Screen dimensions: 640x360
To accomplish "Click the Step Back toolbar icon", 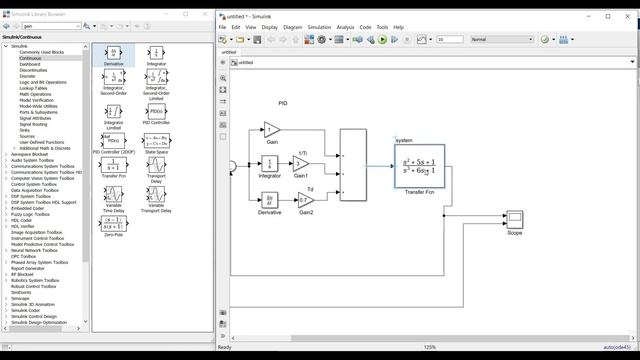I will point(371,40).
